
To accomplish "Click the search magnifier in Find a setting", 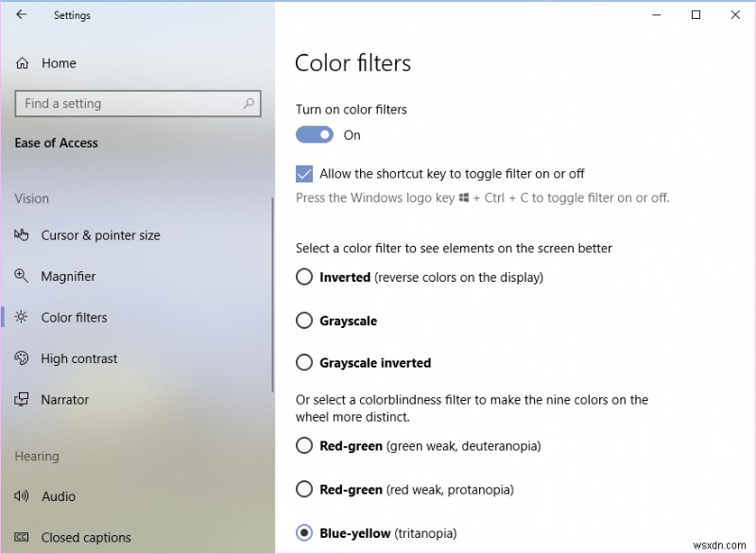I will [247, 103].
